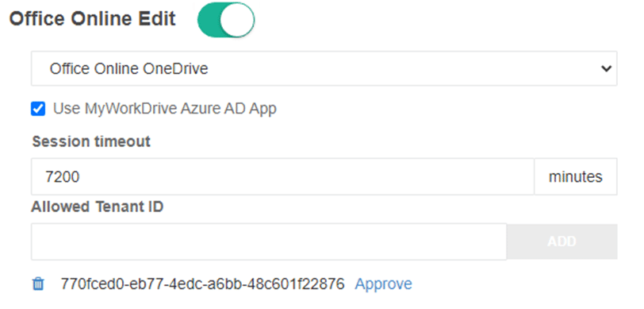The width and height of the screenshot is (644, 309).
Task: Click the Office Online Edit heading
Action: (x=93, y=19)
